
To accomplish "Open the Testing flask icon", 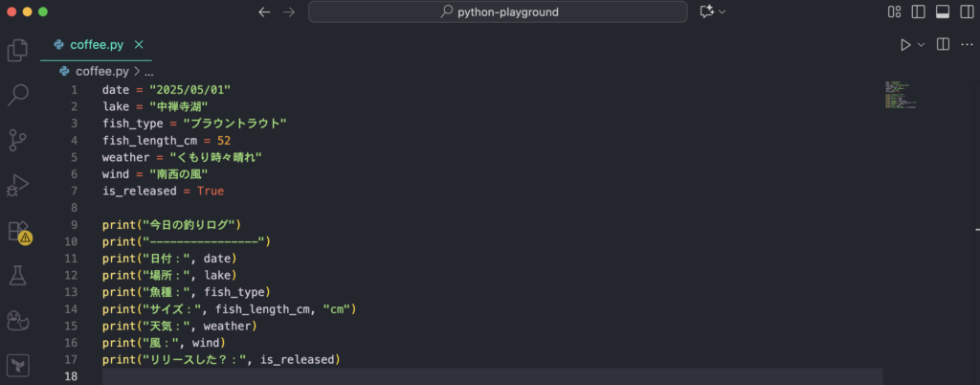I will pos(17,276).
